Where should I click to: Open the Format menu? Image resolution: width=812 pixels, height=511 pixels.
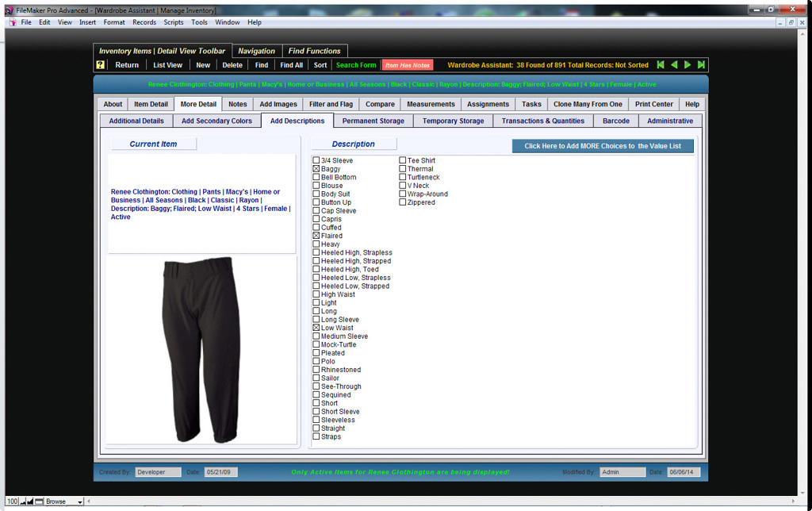(114, 22)
